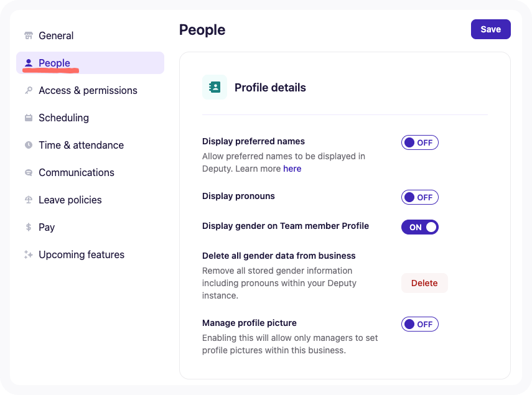The image size is (532, 395).
Task: Disable gender display on Team member Profile
Action: click(x=419, y=226)
